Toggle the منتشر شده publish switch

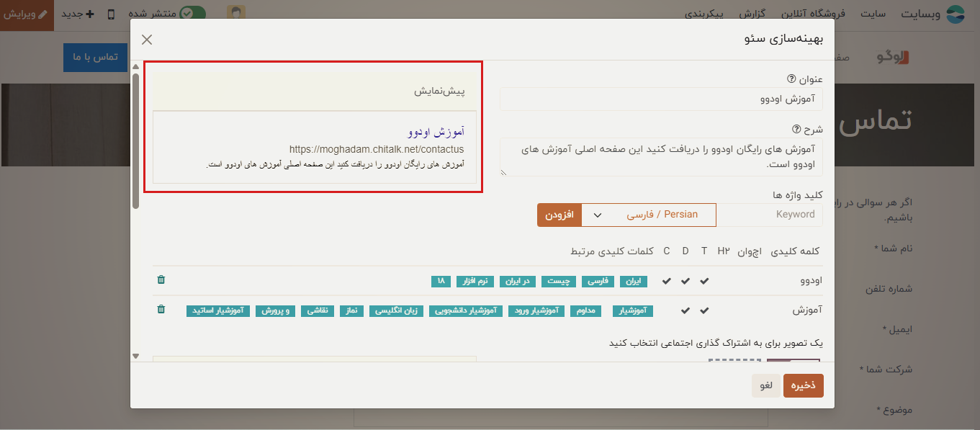[x=192, y=14]
